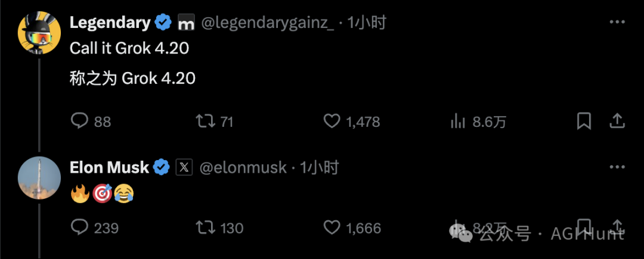
Task: Like Legendary's post with 1,478 likes
Action: [x=332, y=121]
